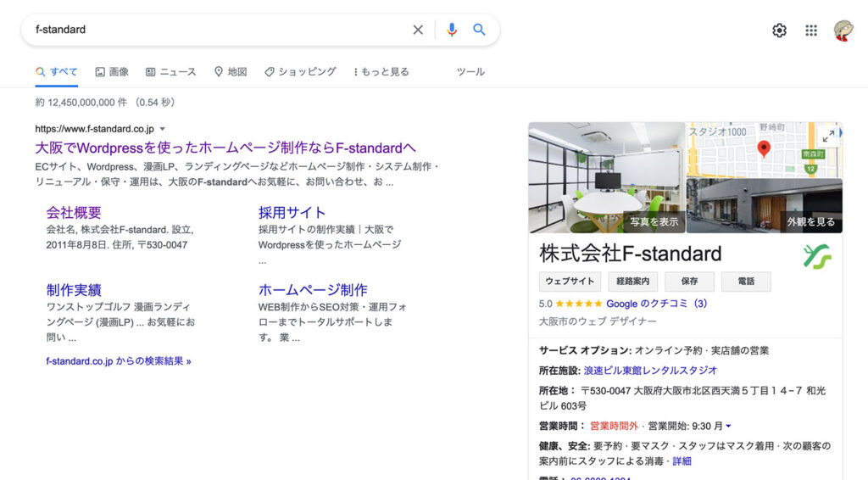Open Google のクチコミ (3) reviews link
Screen dimensions: 868x480
tap(657, 304)
